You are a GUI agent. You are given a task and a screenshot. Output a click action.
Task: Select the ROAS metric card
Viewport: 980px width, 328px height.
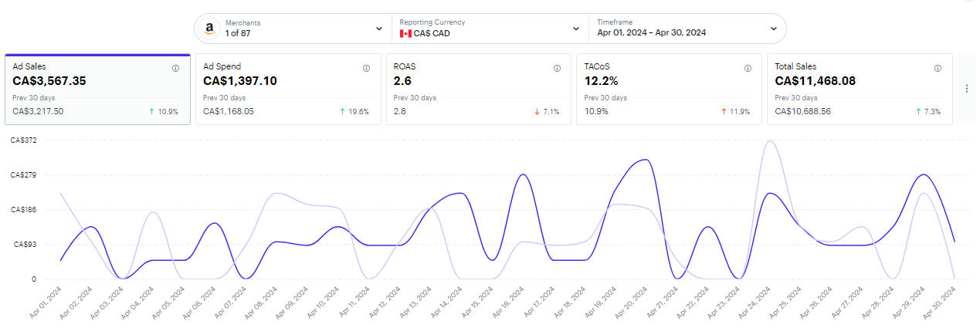coord(479,89)
